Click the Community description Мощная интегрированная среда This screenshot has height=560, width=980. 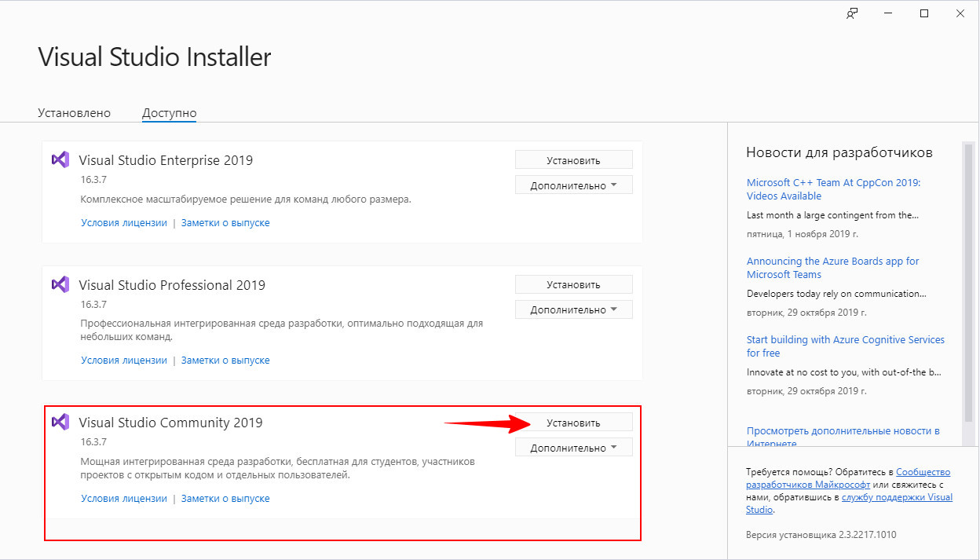(x=278, y=468)
